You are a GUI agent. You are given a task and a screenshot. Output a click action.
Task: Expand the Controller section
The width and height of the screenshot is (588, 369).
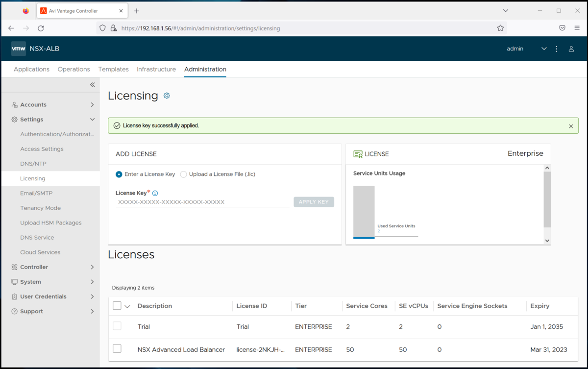pyautogui.click(x=92, y=267)
